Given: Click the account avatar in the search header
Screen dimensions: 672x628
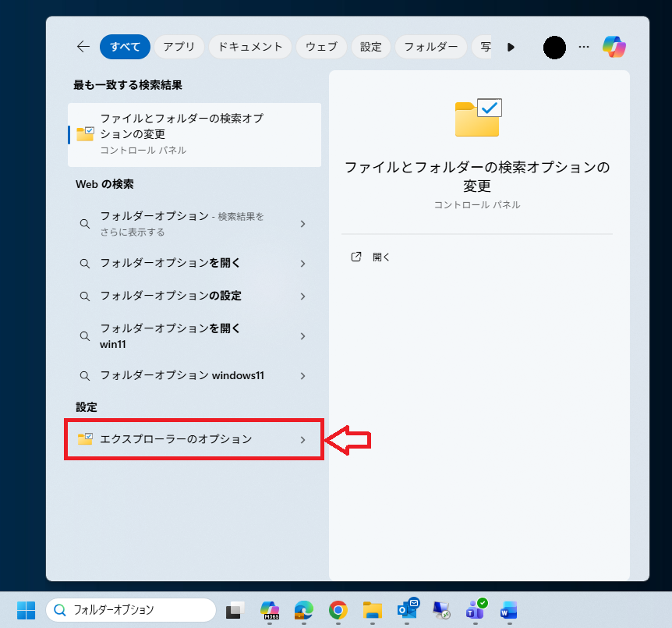Looking at the screenshot, I should (554, 48).
